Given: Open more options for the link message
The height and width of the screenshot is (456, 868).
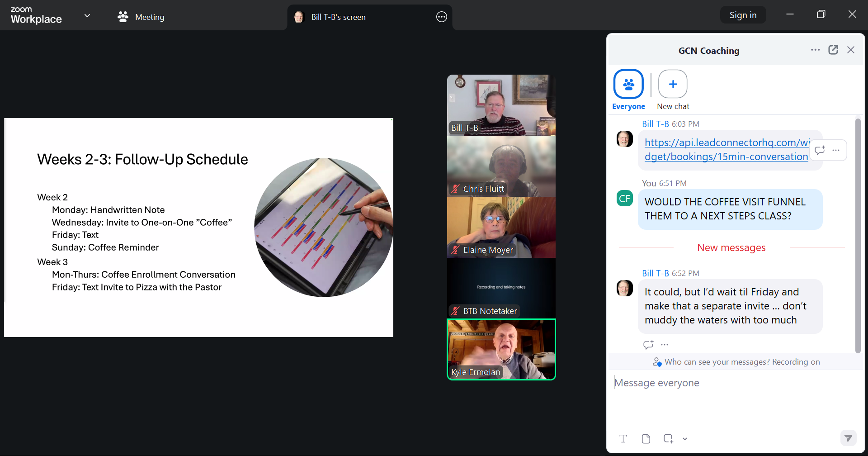Looking at the screenshot, I should coord(836,150).
